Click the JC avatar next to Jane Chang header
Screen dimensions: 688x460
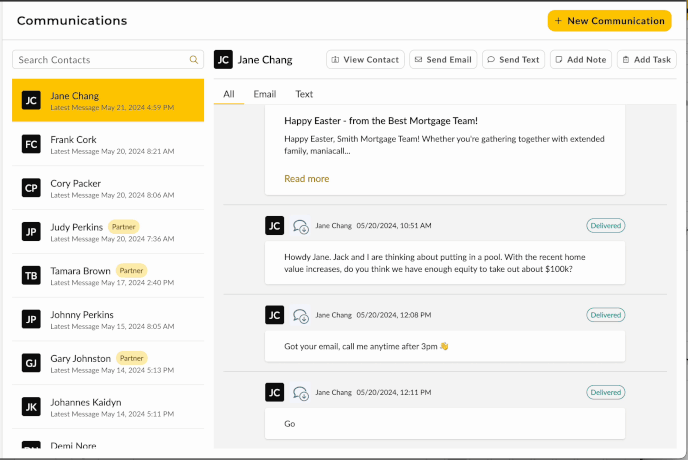point(223,60)
